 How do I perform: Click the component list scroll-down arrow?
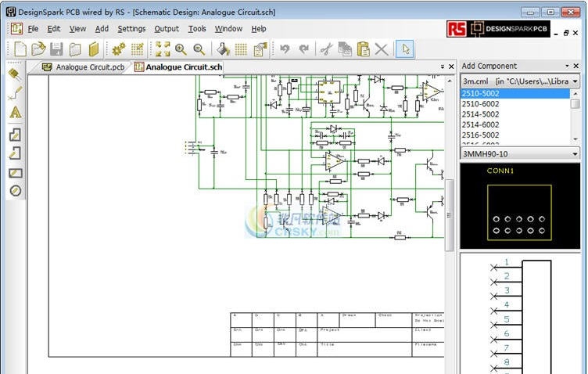[575, 139]
